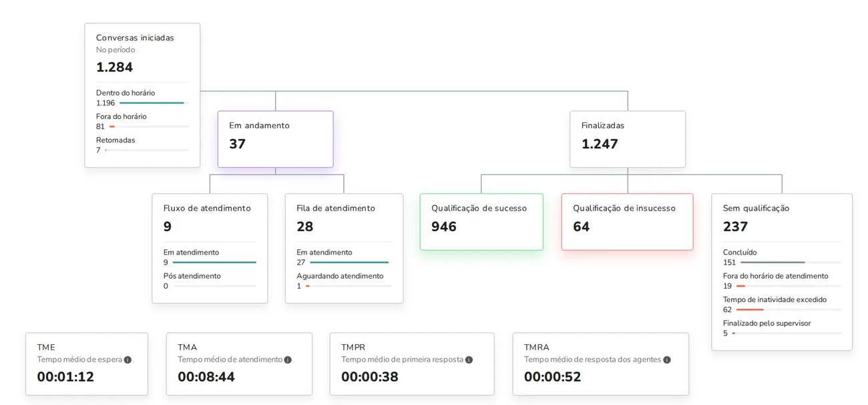Click the "Em atendimento" bar in Fluxo de atendimento
Viewport: 868px width, 405px height.
214,263
